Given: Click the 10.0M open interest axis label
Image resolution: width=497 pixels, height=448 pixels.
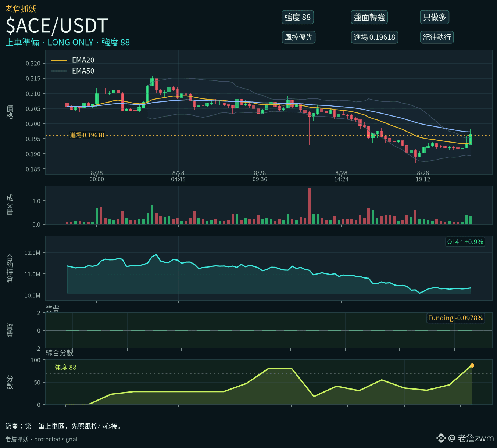Looking at the screenshot, I should (32, 295).
